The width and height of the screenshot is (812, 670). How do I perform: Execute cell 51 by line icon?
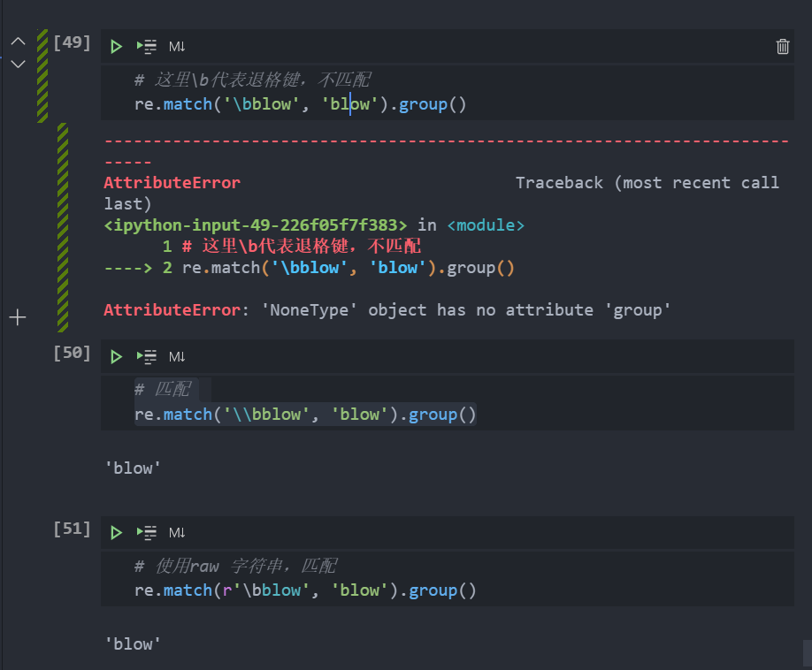147,532
